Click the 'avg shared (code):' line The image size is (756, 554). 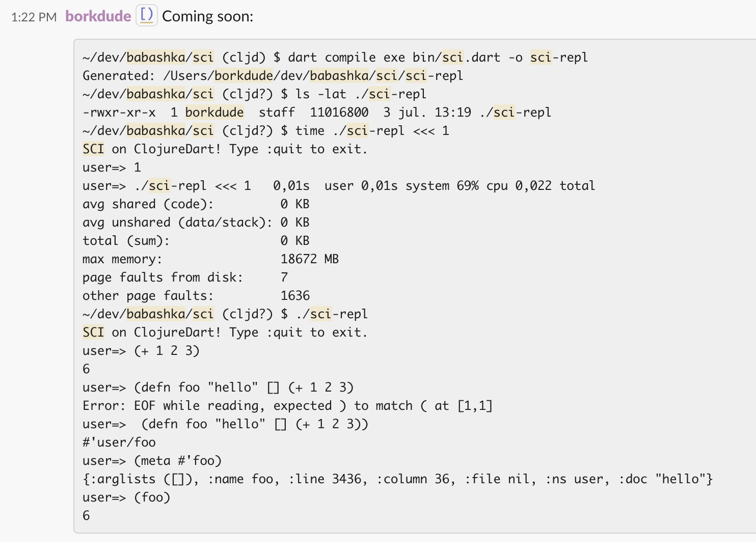[x=196, y=204]
